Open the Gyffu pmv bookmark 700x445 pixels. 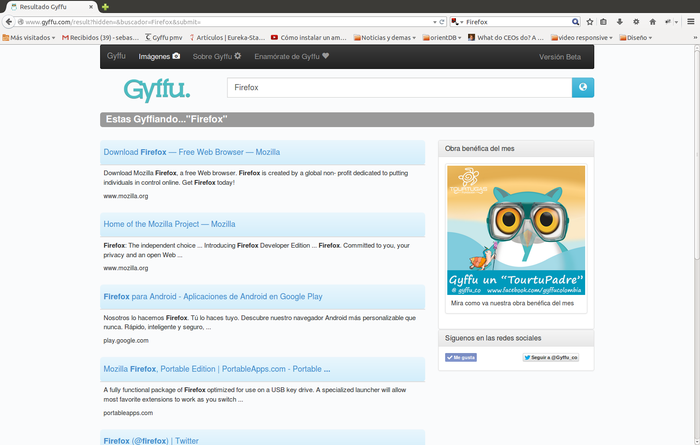pos(163,38)
